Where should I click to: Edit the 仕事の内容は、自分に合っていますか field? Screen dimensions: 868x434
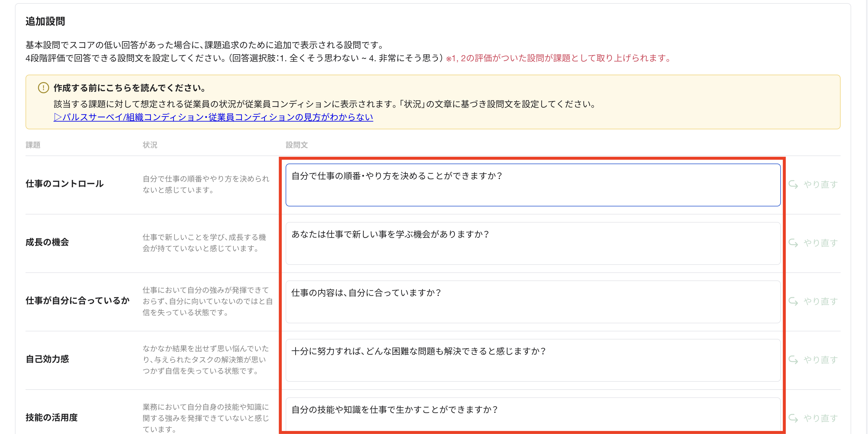coord(532,302)
